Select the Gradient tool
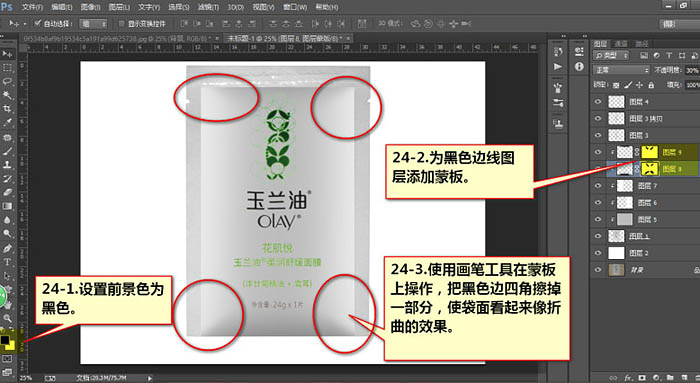 (7, 206)
